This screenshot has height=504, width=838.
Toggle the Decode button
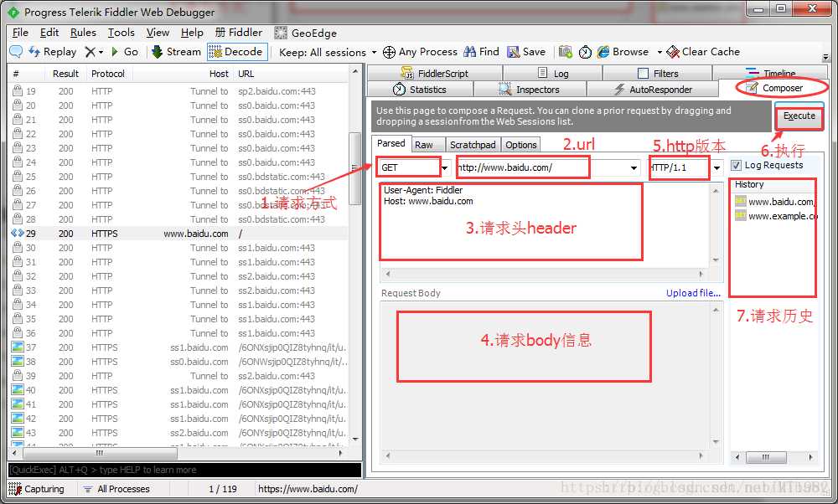236,52
